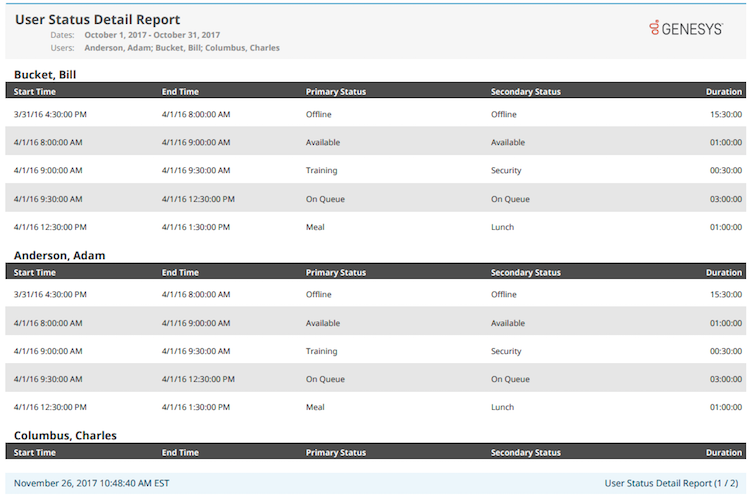Click Secondary Status header in Anderson, Adam table
Screen dimensions: 750x497
pos(526,272)
